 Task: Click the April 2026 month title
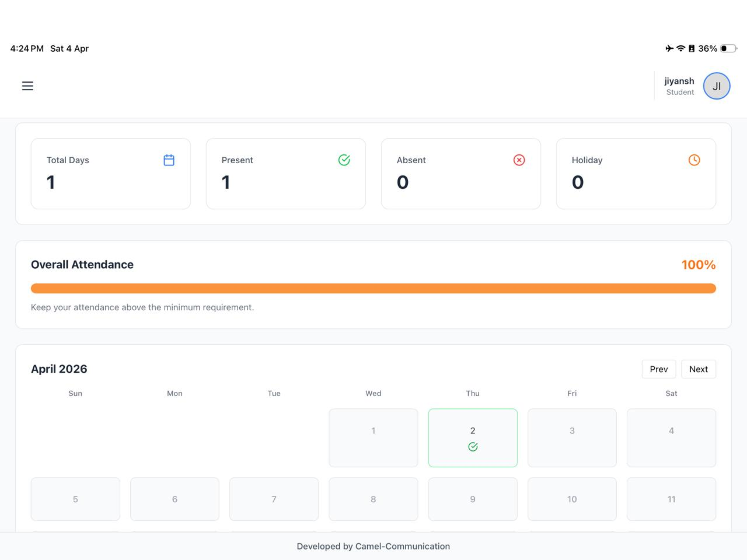[x=59, y=369]
